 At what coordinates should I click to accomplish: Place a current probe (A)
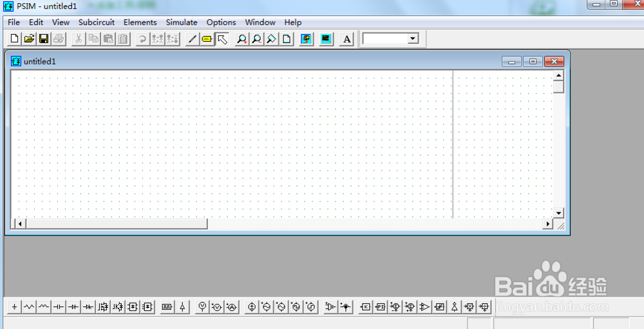232,307
